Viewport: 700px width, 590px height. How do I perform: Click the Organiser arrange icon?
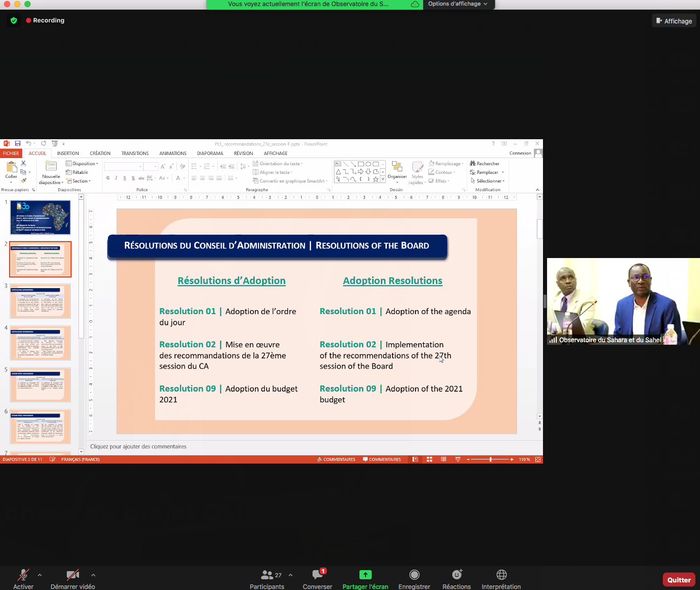click(397, 167)
